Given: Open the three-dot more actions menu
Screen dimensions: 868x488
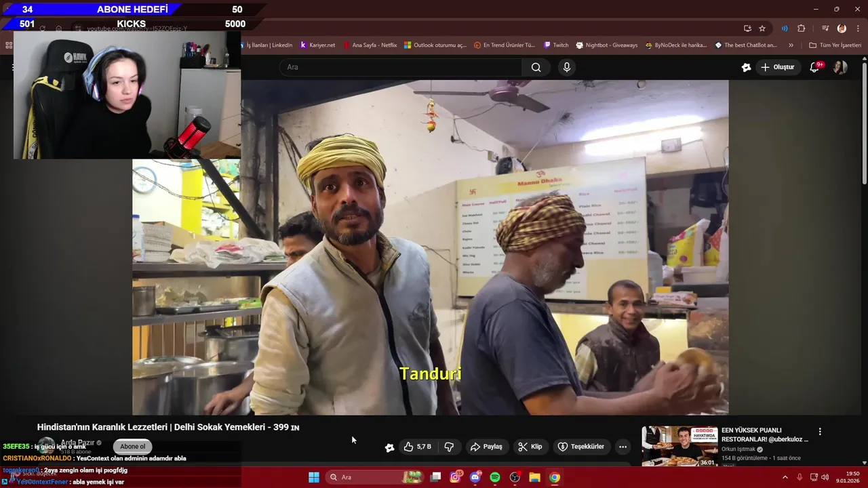Looking at the screenshot, I should [623, 447].
